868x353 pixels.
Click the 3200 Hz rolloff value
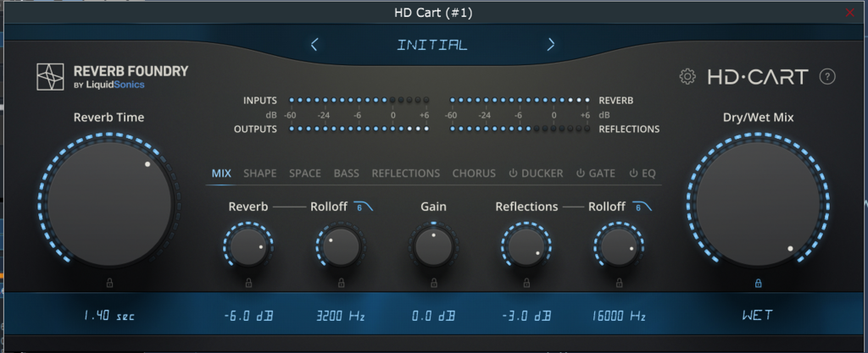(x=341, y=316)
